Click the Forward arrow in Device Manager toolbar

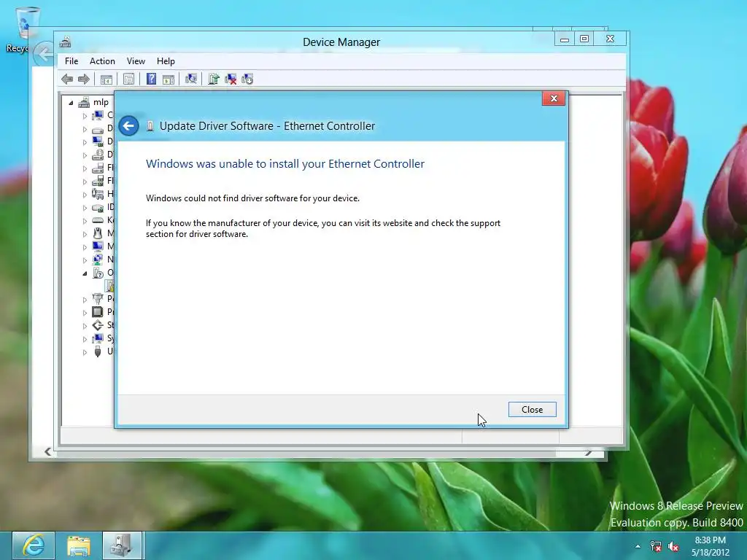click(83, 79)
